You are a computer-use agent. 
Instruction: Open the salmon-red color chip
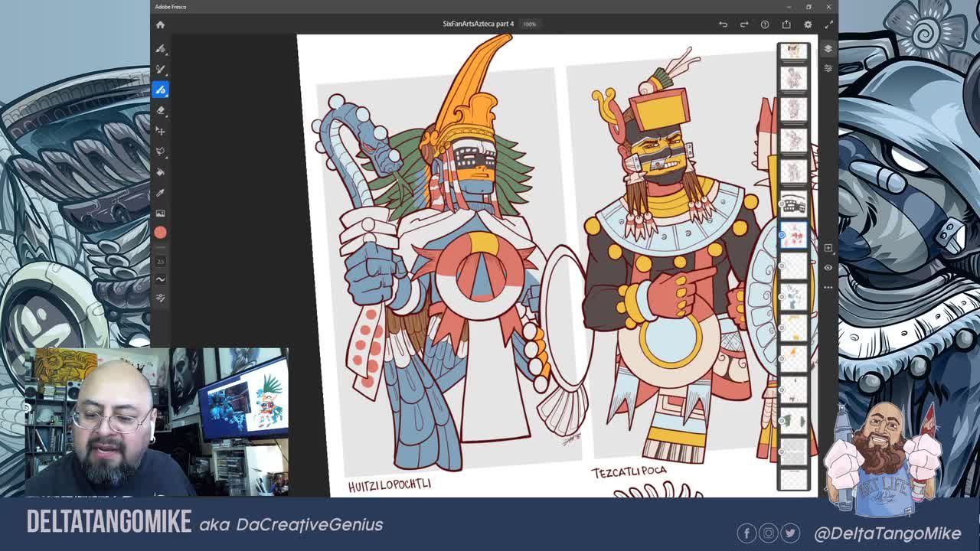[x=160, y=233]
